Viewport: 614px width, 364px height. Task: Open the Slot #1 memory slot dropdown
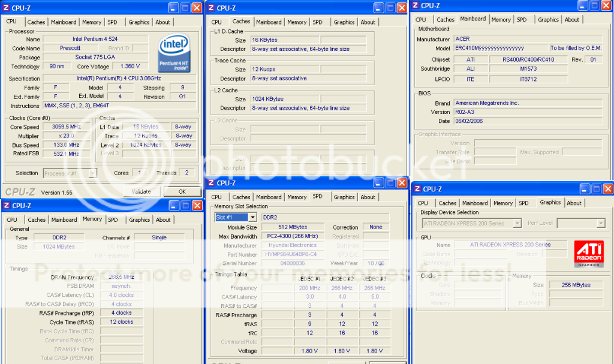pos(252,217)
